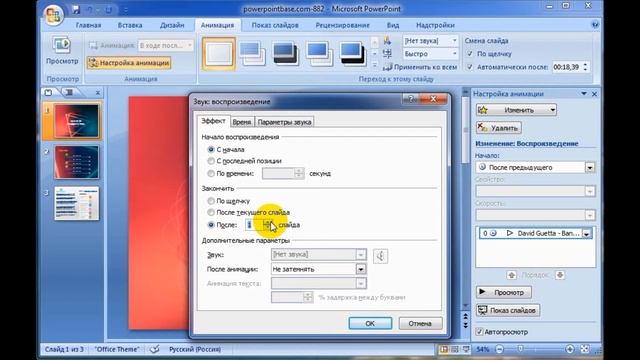Select the no-transition thumbnail in gallery

pos(219,53)
